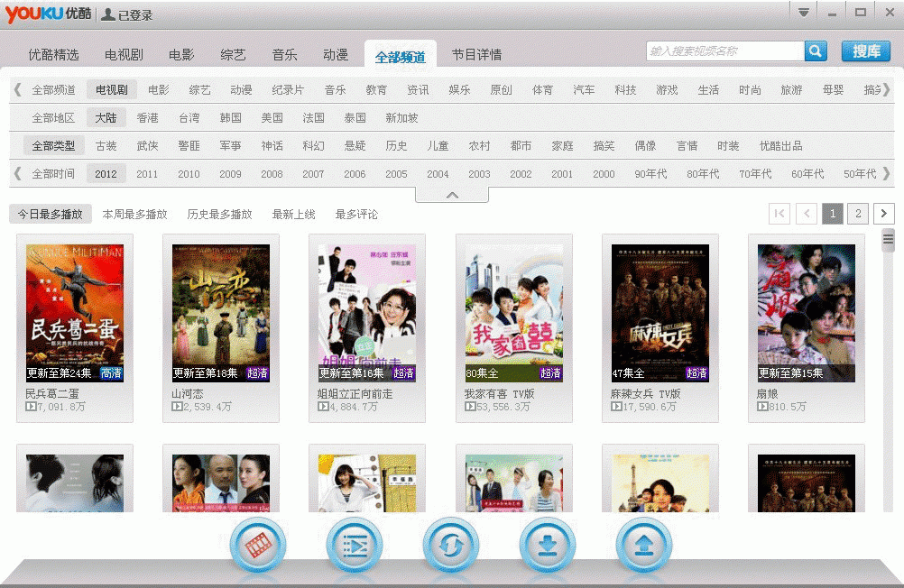Click the blue magnifier search icon
904x588 pixels.
816,51
